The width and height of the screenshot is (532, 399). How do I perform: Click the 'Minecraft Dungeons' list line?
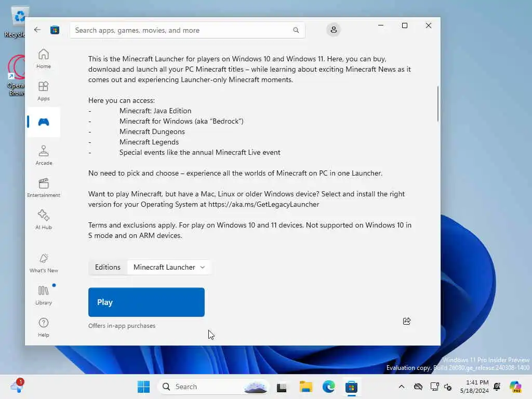coord(152,131)
